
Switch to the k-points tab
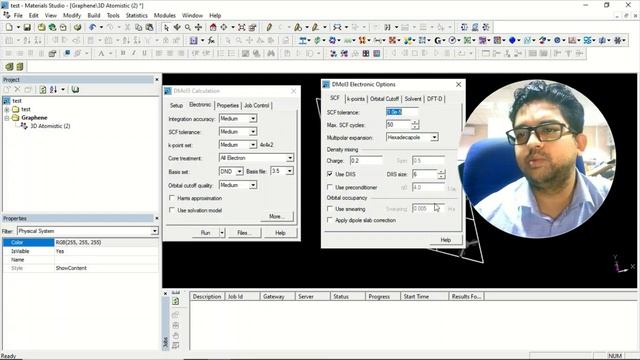pyautogui.click(x=356, y=99)
